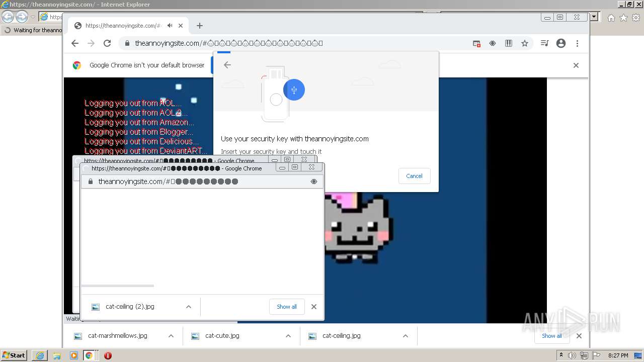
Task: Open cat-ceiling (2).jpg download item
Action: [x=130, y=307]
